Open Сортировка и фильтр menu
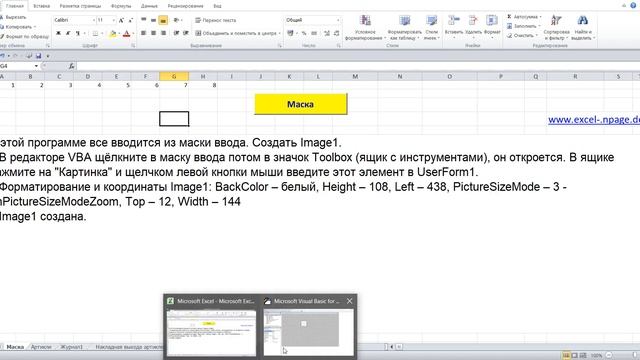This screenshot has height=360, width=640. coord(556,27)
